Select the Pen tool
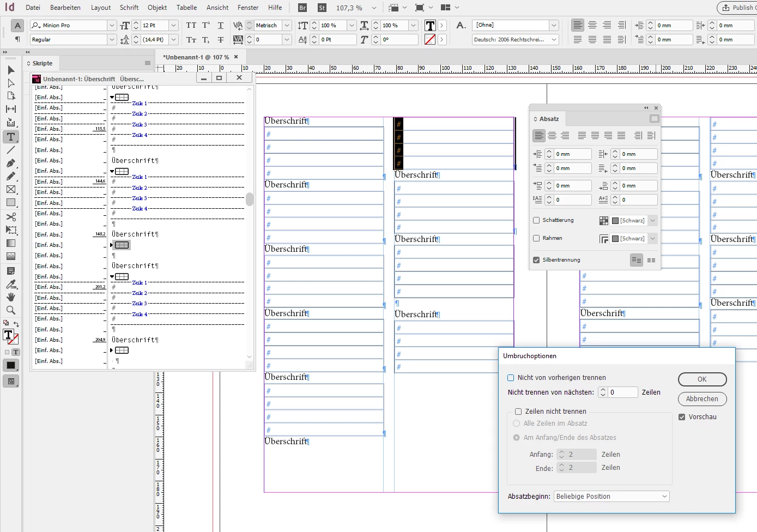 tap(11, 163)
